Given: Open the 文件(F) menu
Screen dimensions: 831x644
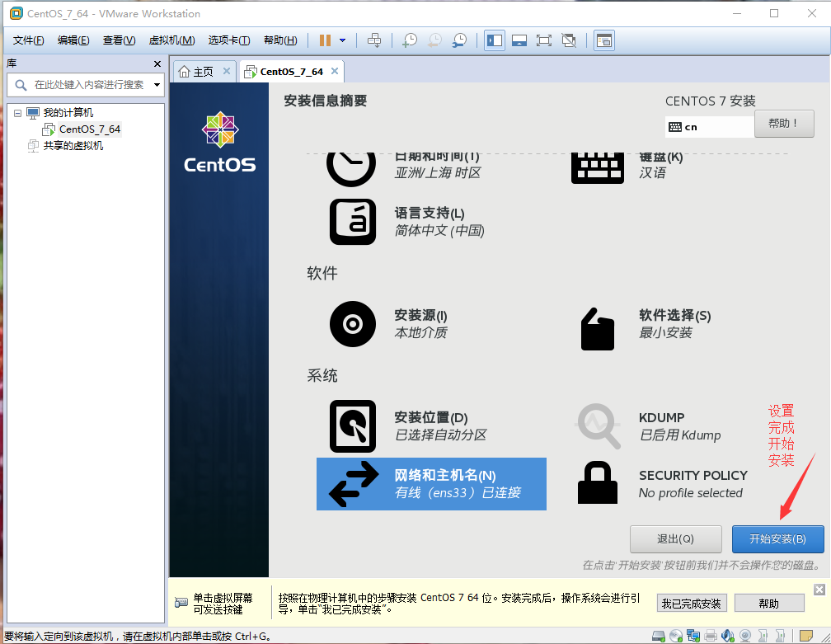Looking at the screenshot, I should pyautogui.click(x=28, y=40).
